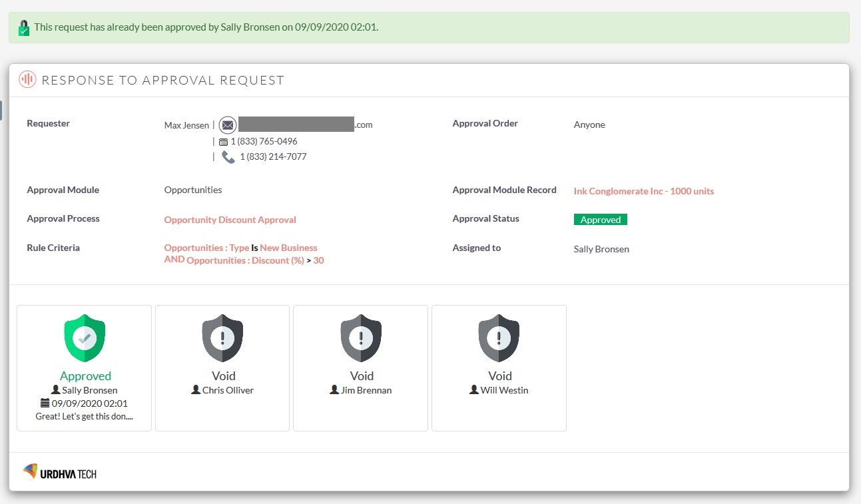861x504 pixels.
Task: Click the Assigned to field label
Action: [476, 248]
